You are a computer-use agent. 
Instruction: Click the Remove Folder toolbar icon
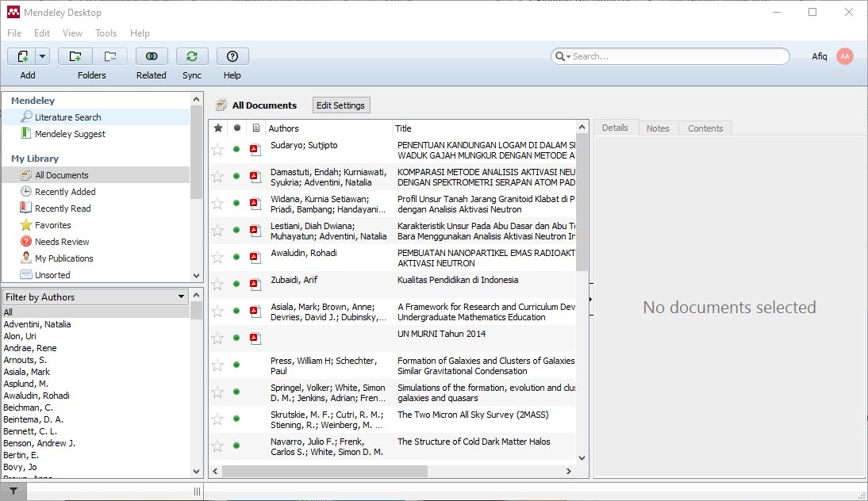(x=110, y=56)
